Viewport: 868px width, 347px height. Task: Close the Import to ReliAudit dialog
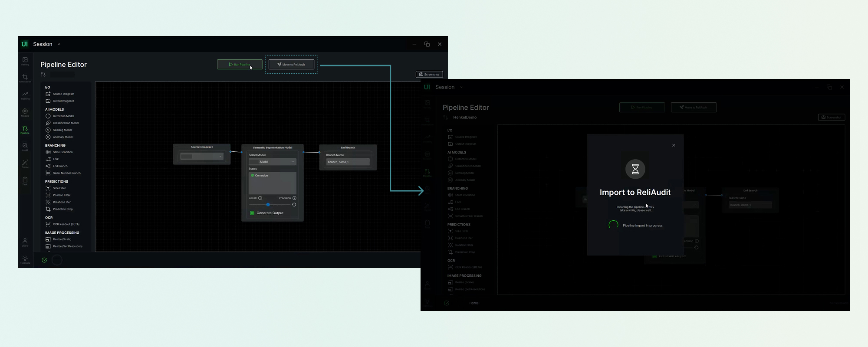(674, 145)
